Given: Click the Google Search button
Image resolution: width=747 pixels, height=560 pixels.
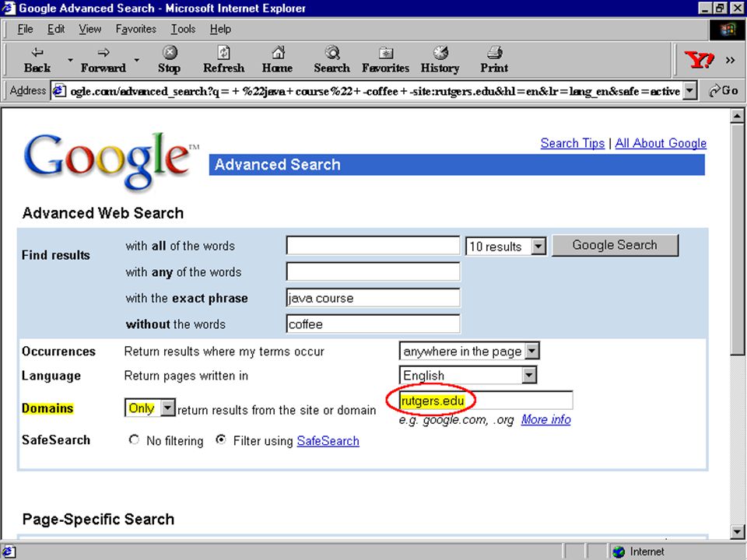Looking at the screenshot, I should point(615,245).
